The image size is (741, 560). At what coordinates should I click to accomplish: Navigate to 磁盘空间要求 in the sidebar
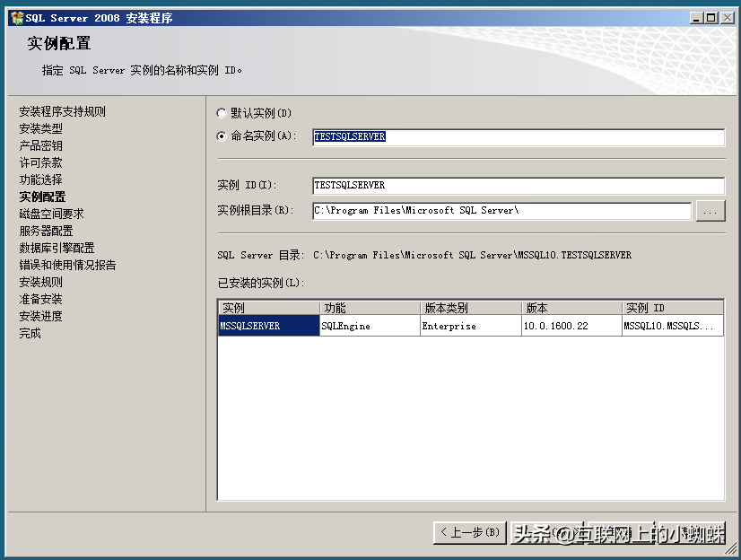(x=48, y=214)
